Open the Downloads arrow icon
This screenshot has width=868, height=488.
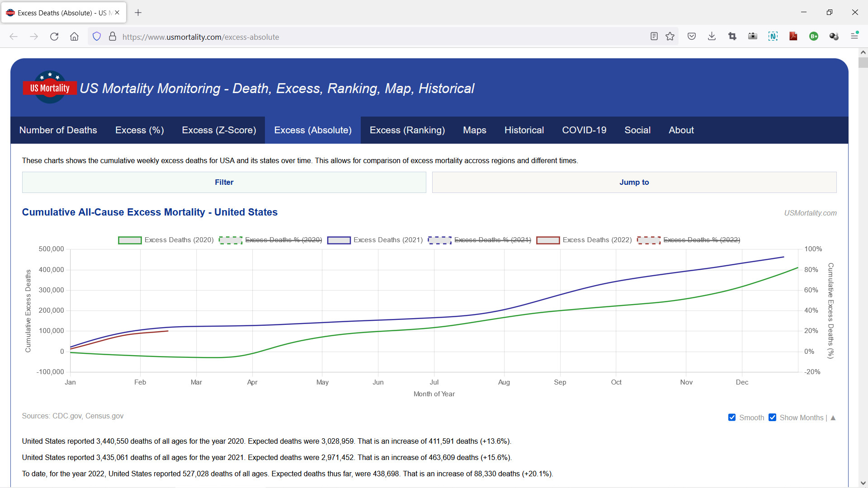(x=712, y=37)
